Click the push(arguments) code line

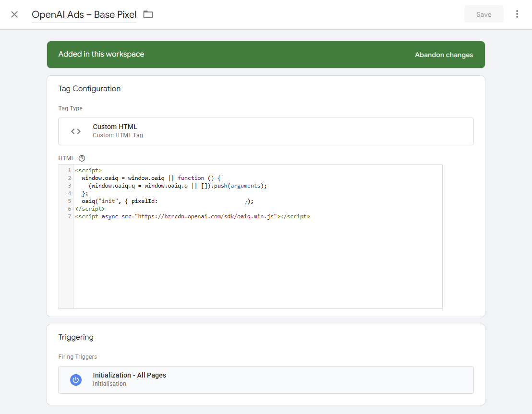[x=178, y=186]
